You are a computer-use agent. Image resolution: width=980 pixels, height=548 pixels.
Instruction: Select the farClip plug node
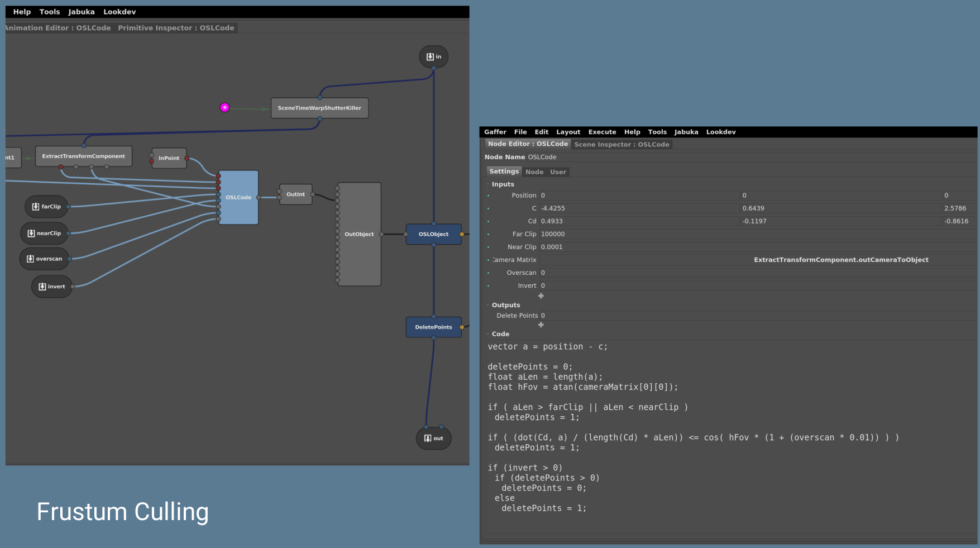click(46, 207)
